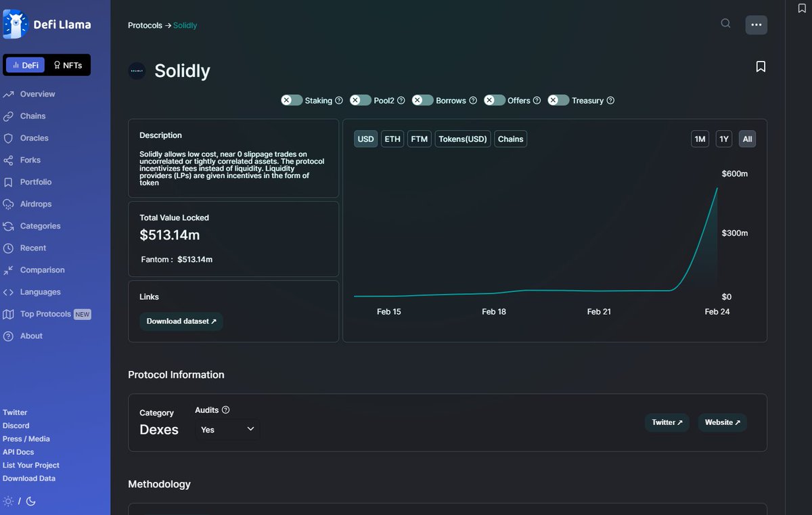This screenshot has height=515, width=812.
Task: Click the 1M time range option
Action: click(x=700, y=138)
